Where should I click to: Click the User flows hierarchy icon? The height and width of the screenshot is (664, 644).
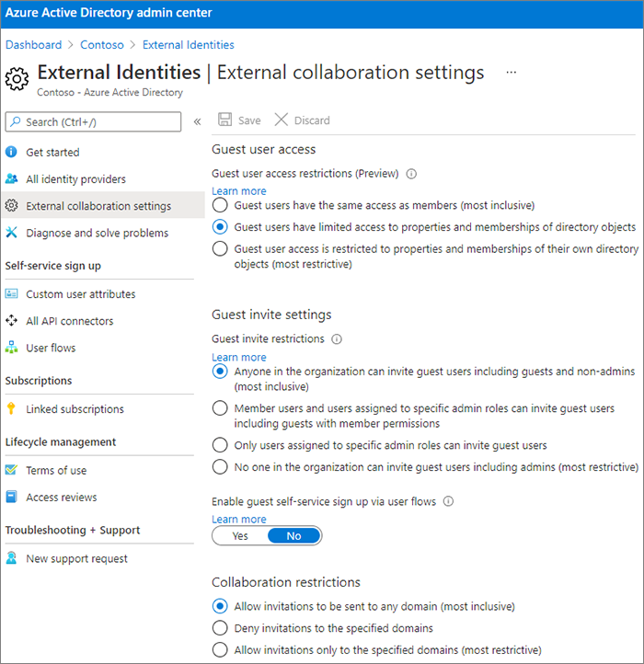(x=11, y=348)
